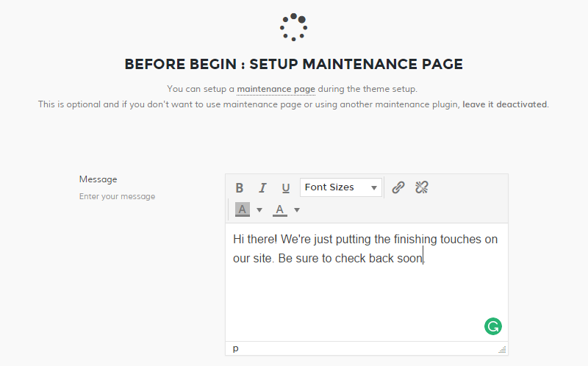Open the Font Sizes dropdown
Image resolution: width=588 pixels, height=366 pixels.
(x=341, y=187)
